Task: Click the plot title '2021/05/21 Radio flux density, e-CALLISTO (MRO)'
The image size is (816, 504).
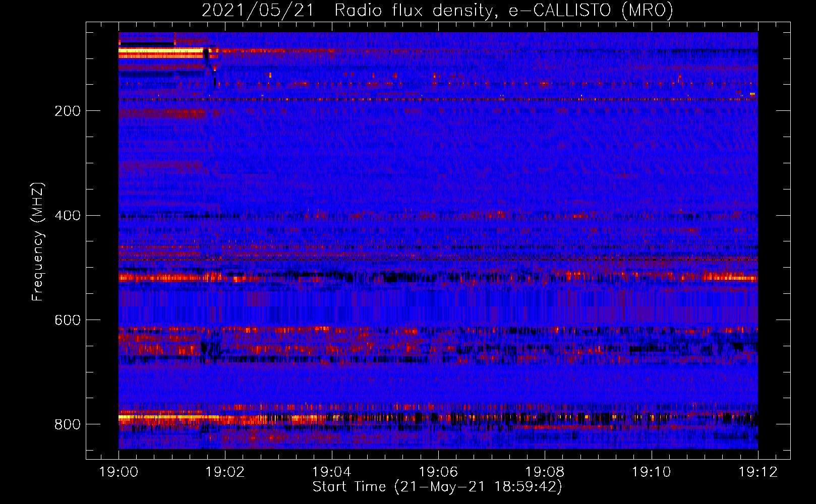Action: (x=437, y=11)
